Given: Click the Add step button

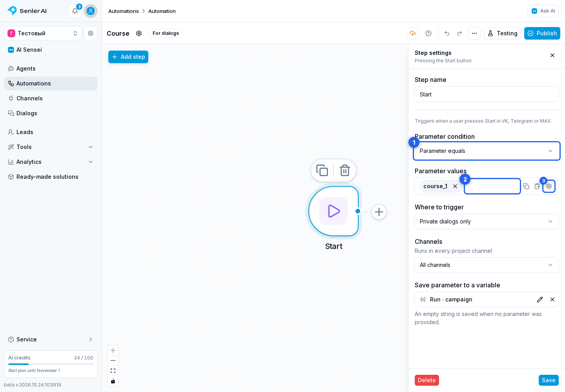Looking at the screenshot, I should (x=128, y=57).
